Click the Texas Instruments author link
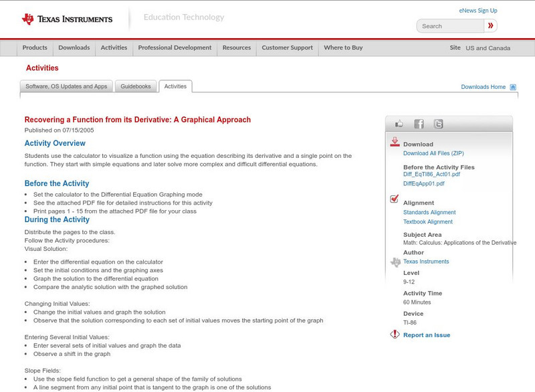The height and width of the screenshot is (392, 535). 426,262
